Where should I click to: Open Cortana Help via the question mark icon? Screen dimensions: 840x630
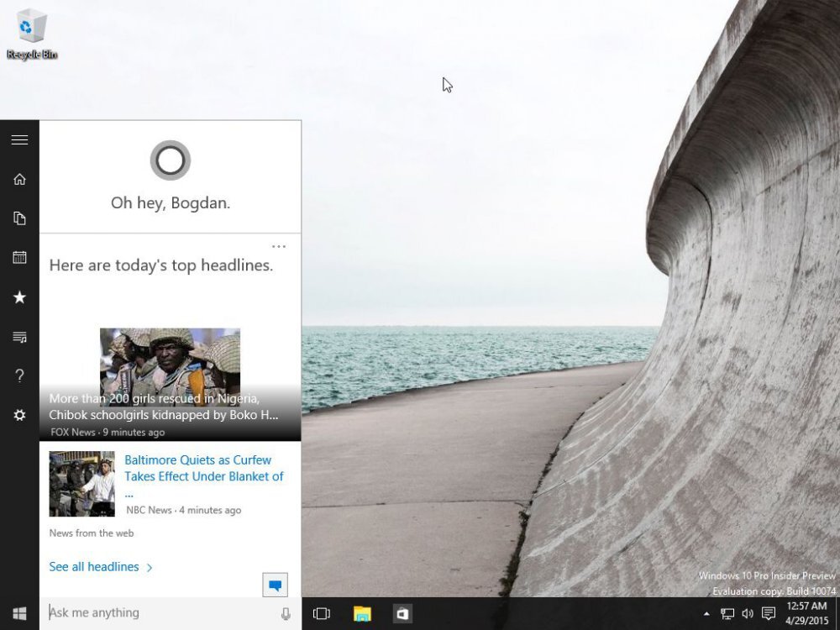coord(19,375)
